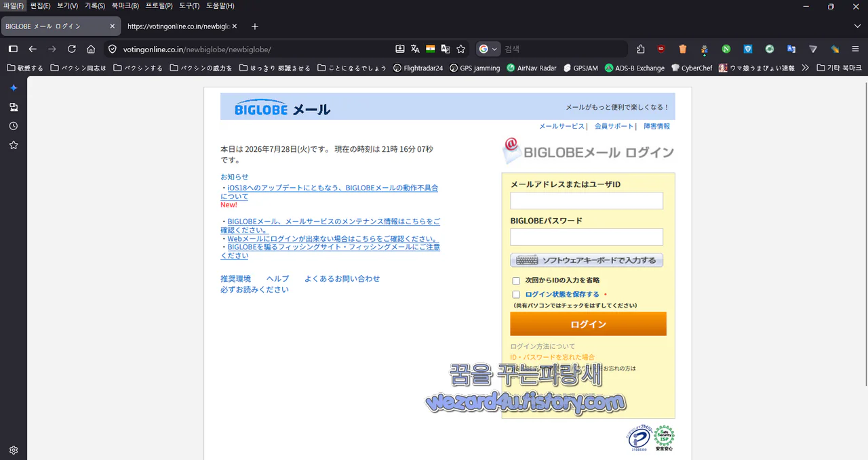Click the orange ログイン button
The height and width of the screenshot is (460, 868).
pyautogui.click(x=588, y=324)
